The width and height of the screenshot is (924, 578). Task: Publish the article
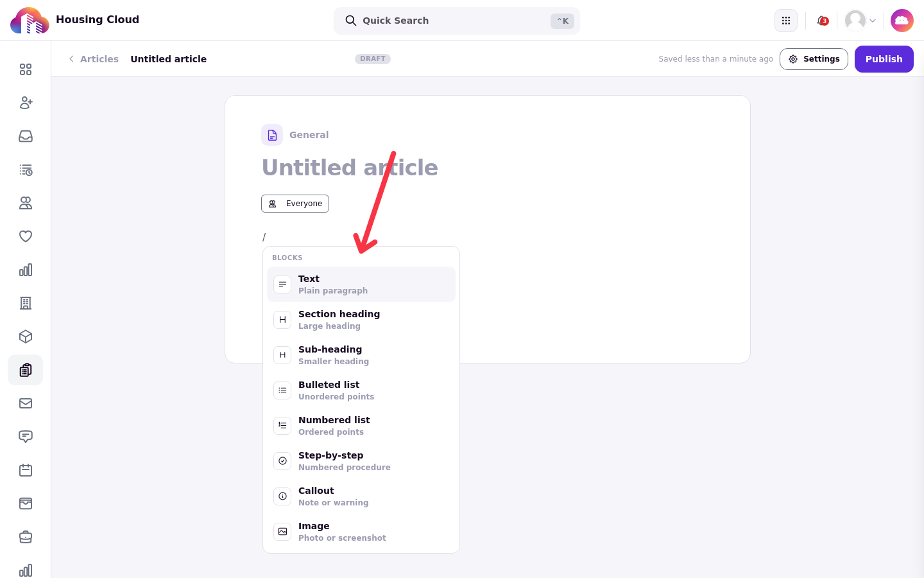pyautogui.click(x=884, y=59)
